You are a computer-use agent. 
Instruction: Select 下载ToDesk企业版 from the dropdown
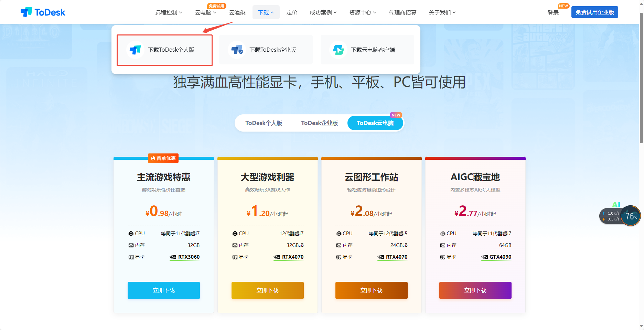(x=266, y=50)
